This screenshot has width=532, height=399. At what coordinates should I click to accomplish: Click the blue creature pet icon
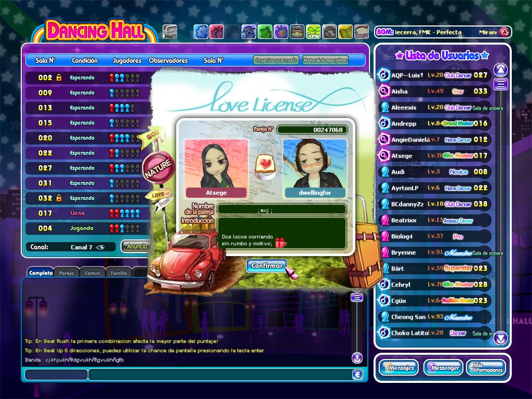[249, 32]
